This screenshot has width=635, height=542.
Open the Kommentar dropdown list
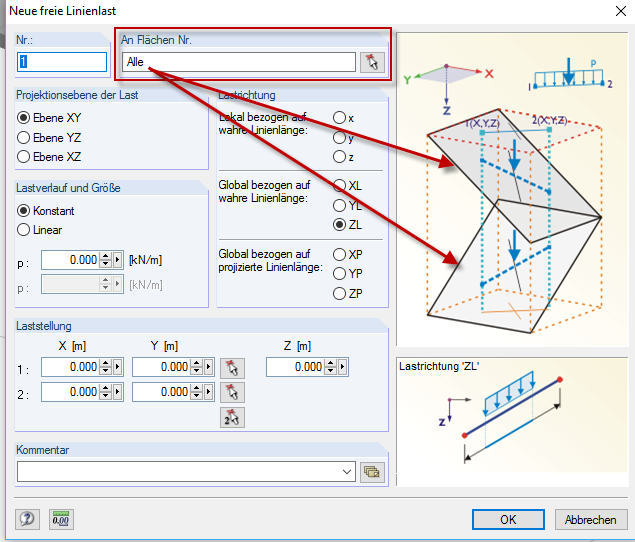pyautogui.click(x=347, y=472)
